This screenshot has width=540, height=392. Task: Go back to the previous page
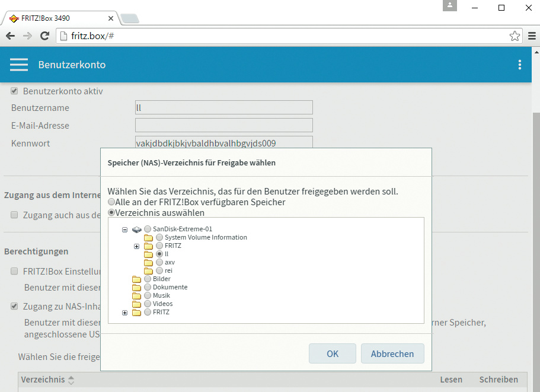11,36
